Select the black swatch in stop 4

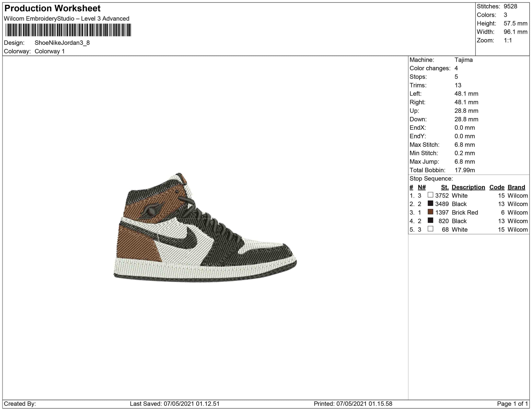click(430, 220)
